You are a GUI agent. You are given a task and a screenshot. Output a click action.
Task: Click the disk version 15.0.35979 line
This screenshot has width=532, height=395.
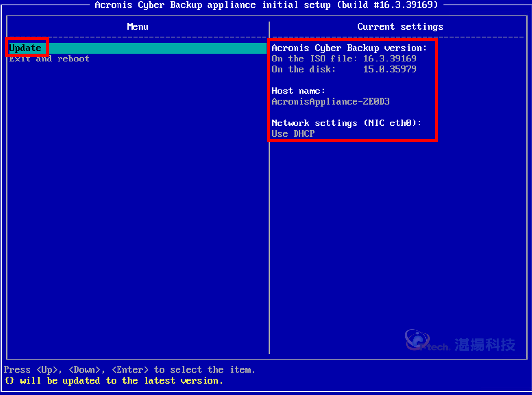[344, 69]
